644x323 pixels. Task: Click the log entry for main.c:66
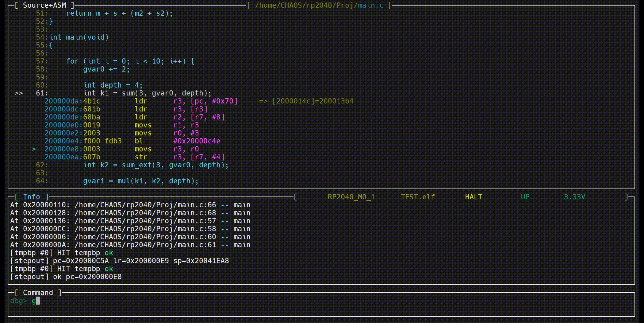(x=130, y=205)
